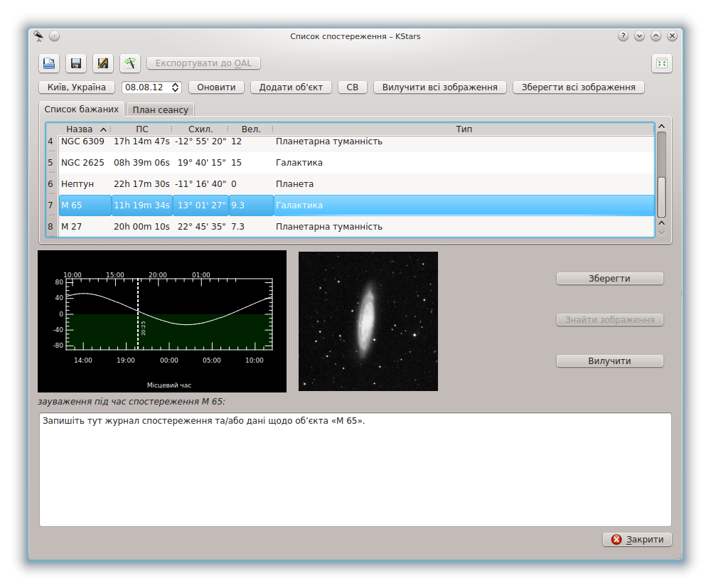Click the window help question-mark icon
The image size is (711, 588).
(624, 36)
